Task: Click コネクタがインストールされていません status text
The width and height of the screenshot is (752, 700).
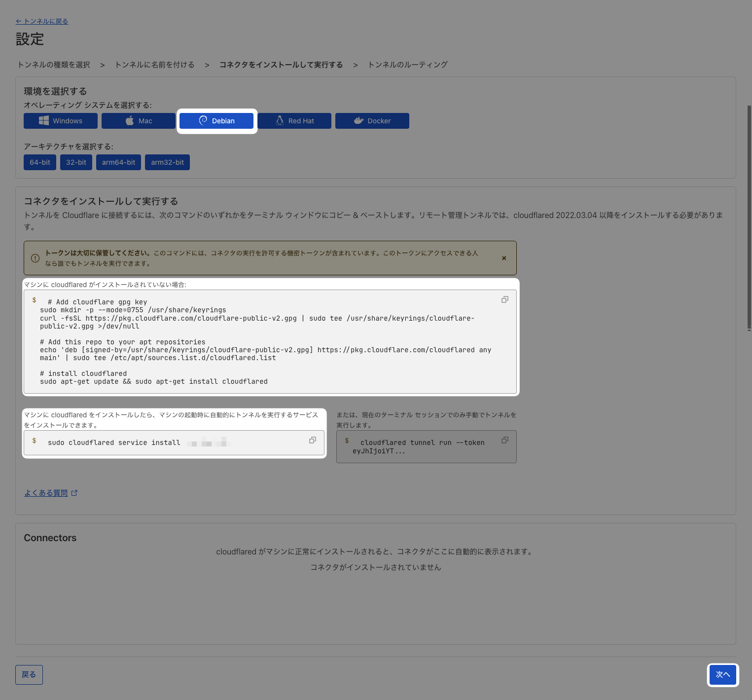Action: click(376, 567)
